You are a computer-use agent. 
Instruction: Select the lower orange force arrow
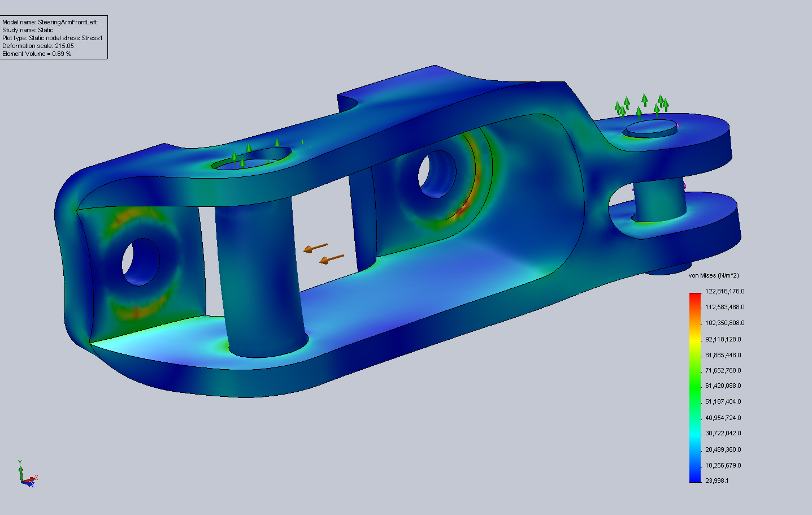click(x=332, y=259)
